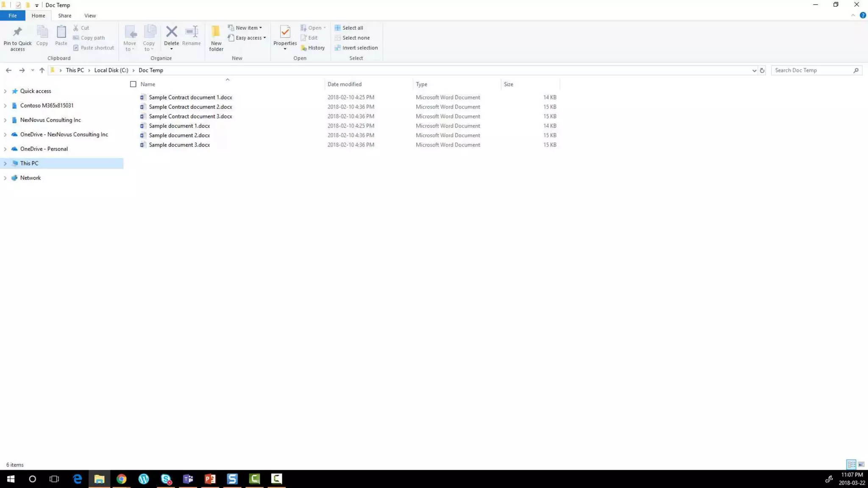Switch to large icons view in status bar
This screenshot has width=868, height=488.
tap(861, 465)
